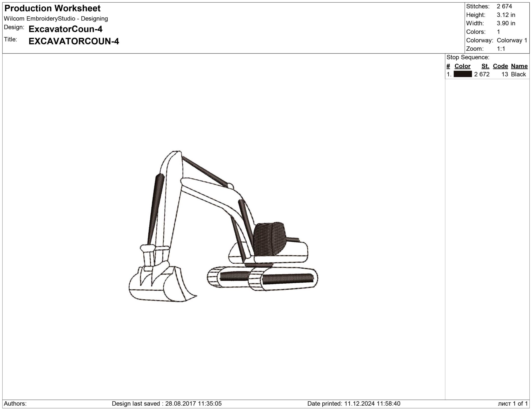Toggle the Color column header
The width and height of the screenshot is (532, 409).
[x=462, y=66]
